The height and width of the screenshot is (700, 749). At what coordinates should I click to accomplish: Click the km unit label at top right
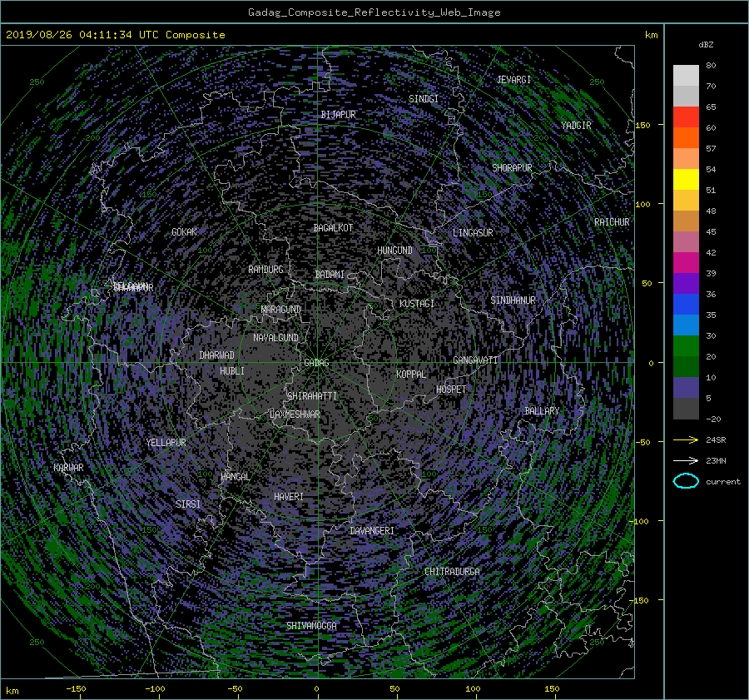[651, 35]
